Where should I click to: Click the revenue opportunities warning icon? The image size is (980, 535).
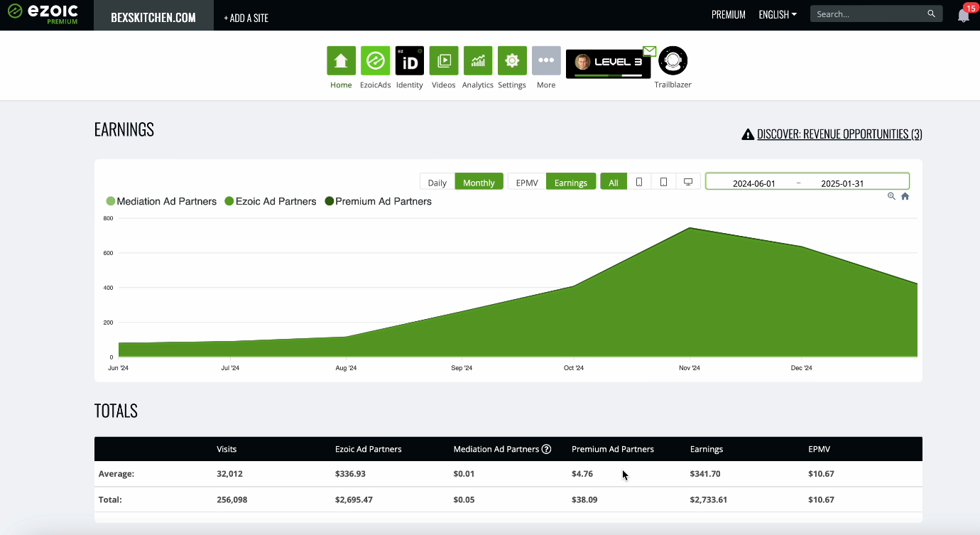point(748,134)
